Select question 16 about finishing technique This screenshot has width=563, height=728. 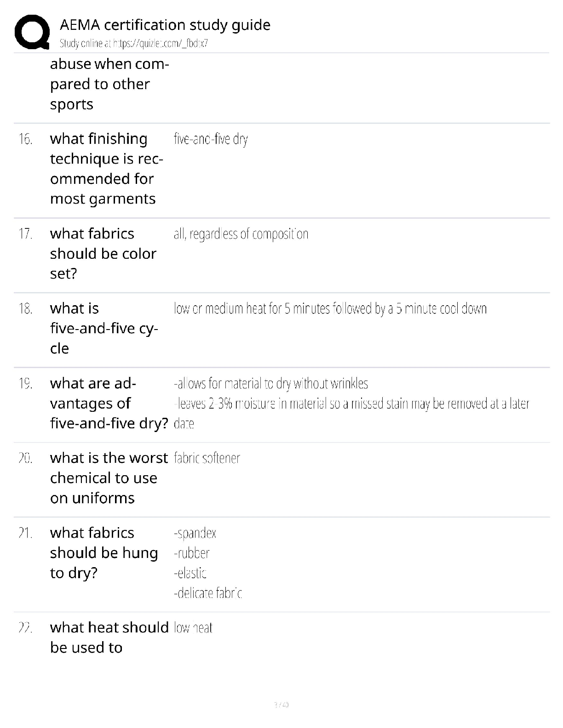(x=107, y=169)
